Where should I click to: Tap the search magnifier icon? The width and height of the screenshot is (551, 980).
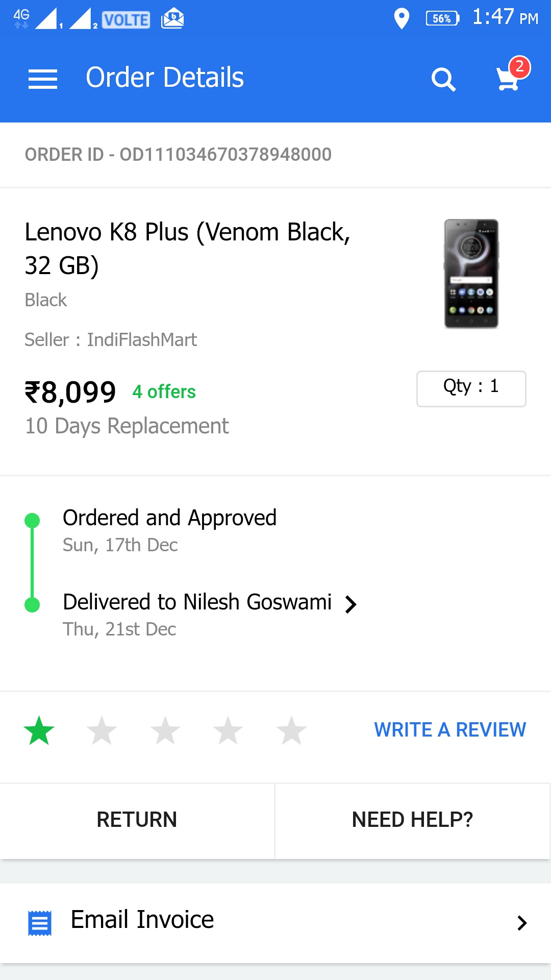(443, 80)
